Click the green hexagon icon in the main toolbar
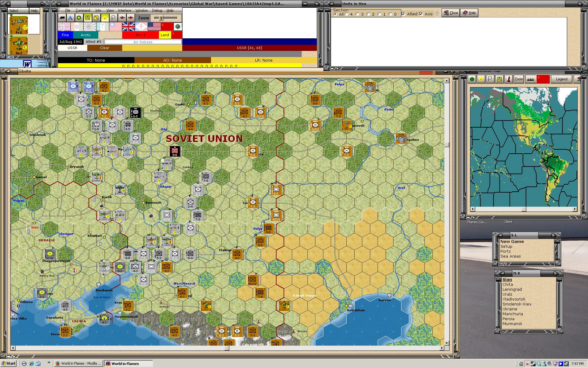Viewport: 588px width, 368px height. pos(79,18)
